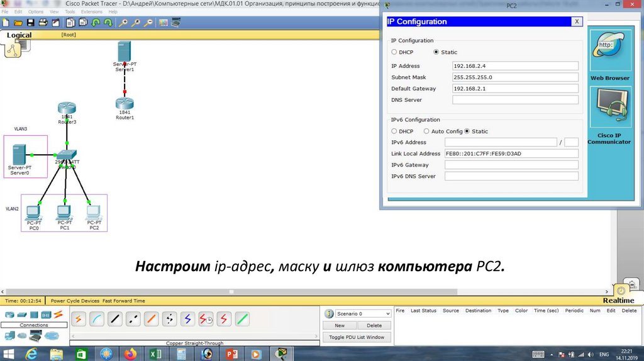The height and width of the screenshot is (361, 644).
Task: Click the Default Gateway input field
Action: (x=515, y=88)
